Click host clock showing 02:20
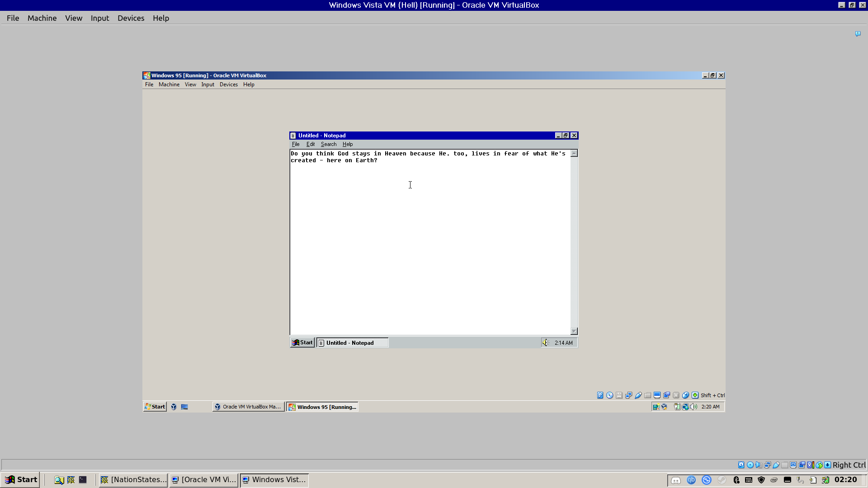The width and height of the screenshot is (868, 488). point(845,480)
